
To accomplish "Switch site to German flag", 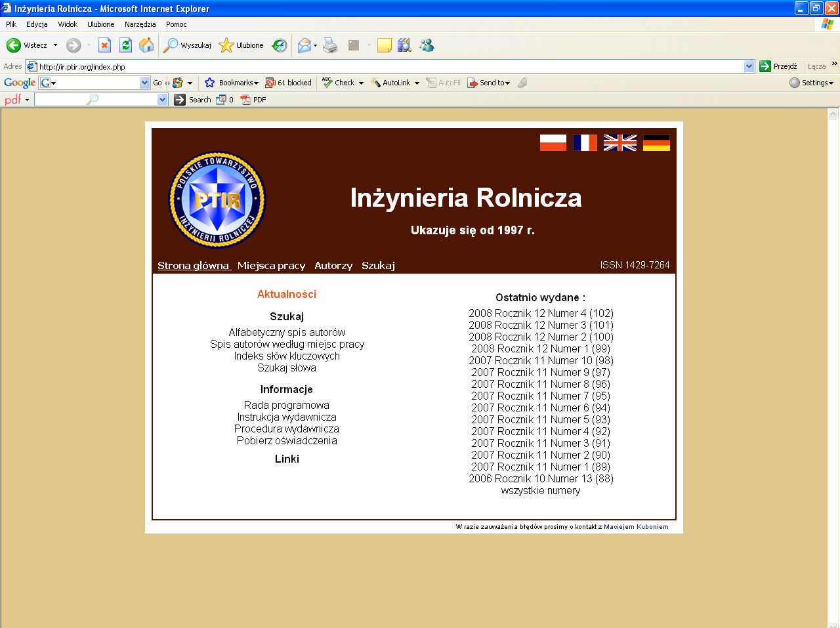I will (x=656, y=142).
